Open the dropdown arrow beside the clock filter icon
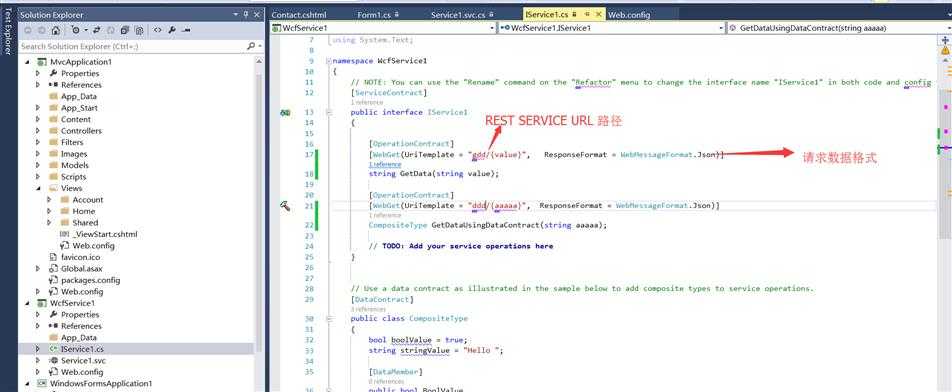Image resolution: width=952 pixels, height=392 pixels. [86, 30]
